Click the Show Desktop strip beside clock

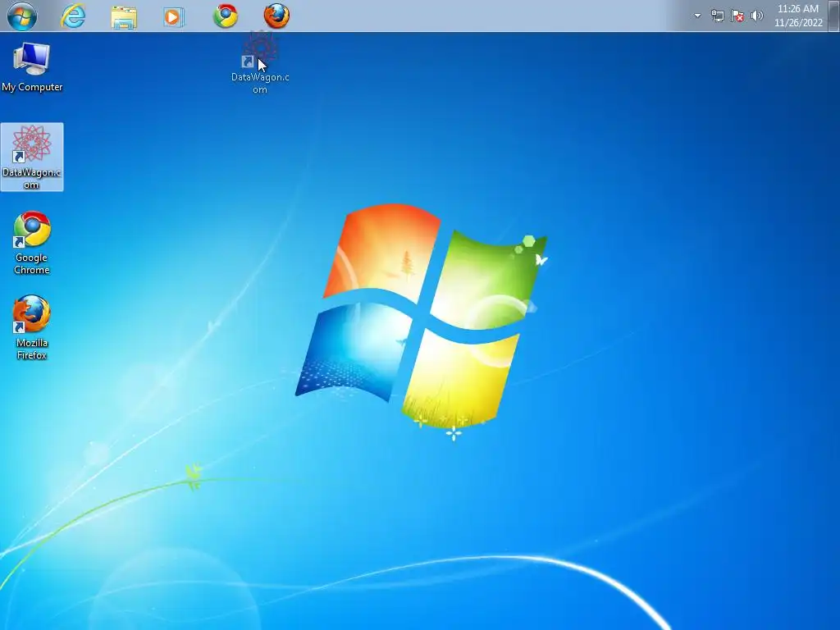click(x=833, y=16)
